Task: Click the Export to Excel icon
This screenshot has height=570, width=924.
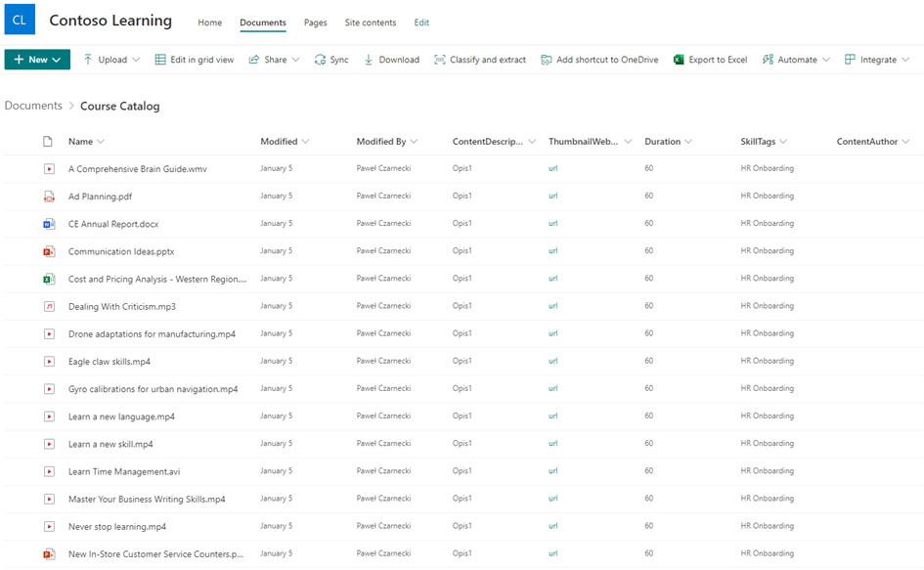Action: pyautogui.click(x=679, y=60)
